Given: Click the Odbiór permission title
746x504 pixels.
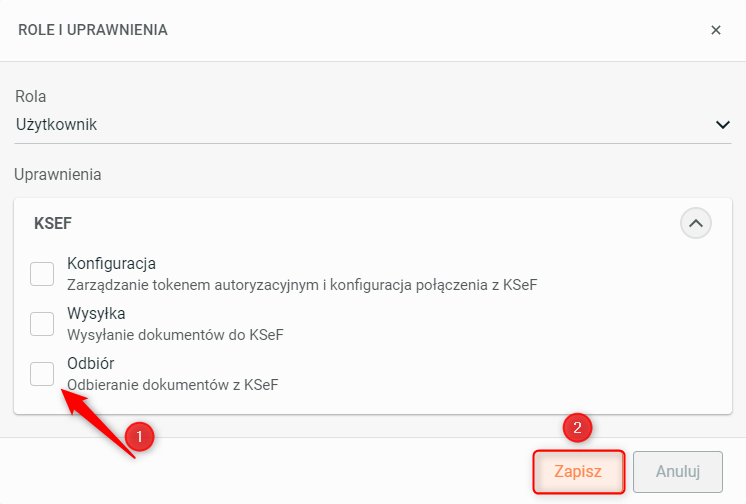Looking at the screenshot, I should click(x=90, y=363).
